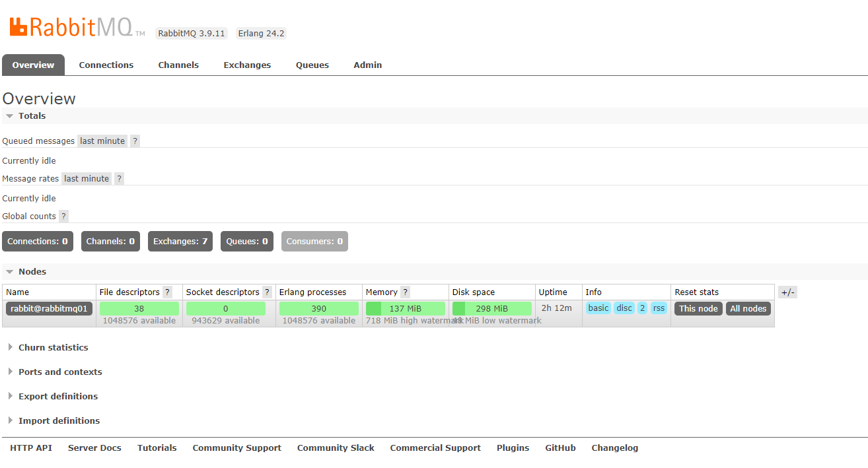Open the Plugins footer link
Viewport: 868px width, 468px height.
(513, 448)
